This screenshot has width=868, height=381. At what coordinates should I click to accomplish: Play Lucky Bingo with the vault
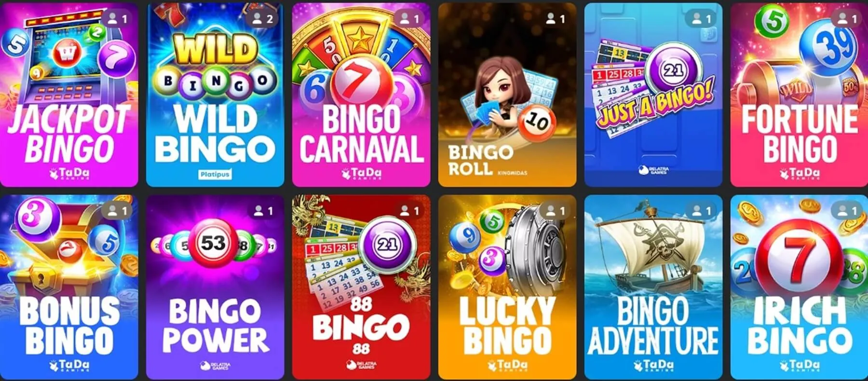507,287
